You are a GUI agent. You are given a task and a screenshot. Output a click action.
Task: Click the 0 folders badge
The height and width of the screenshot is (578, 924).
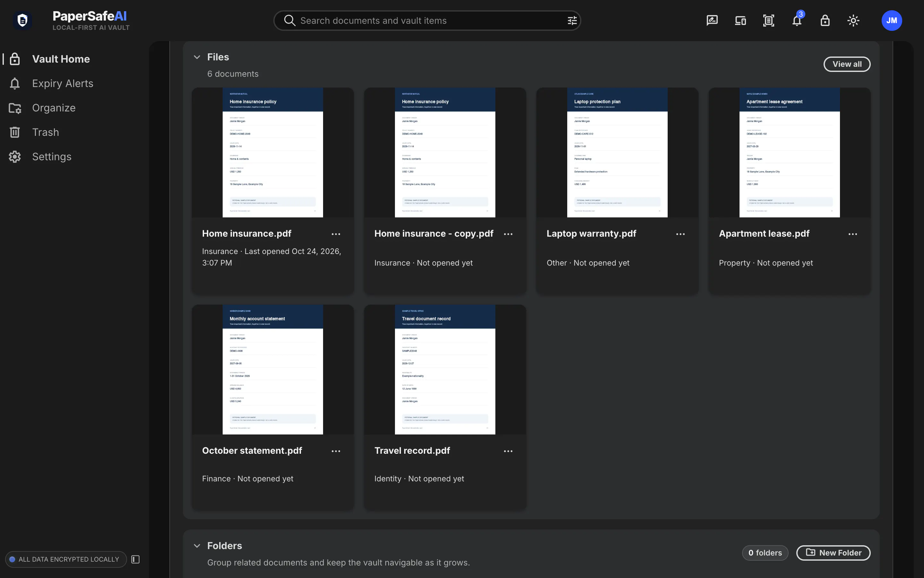(x=765, y=553)
